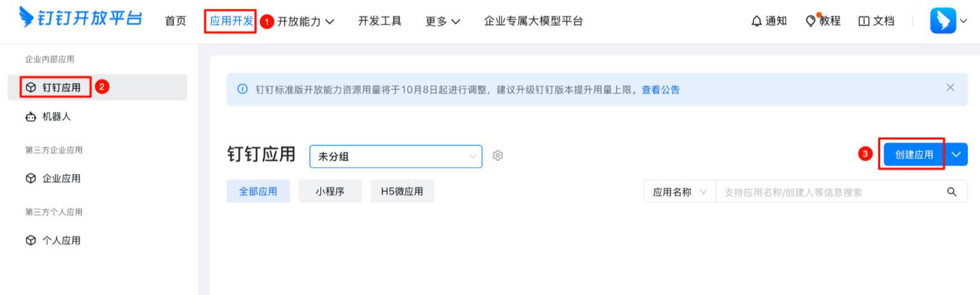Switch to the H5微应用 tab
Screen dimensions: 980x295
[402, 191]
